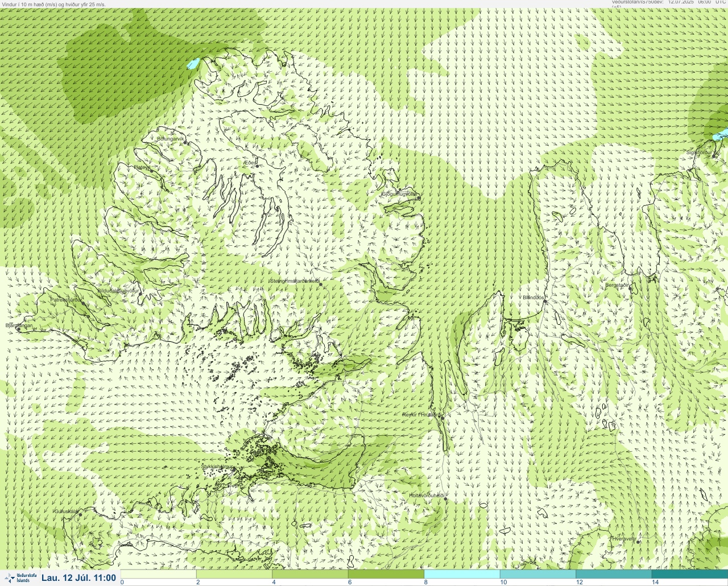Click legend scale number 8
The height and width of the screenshot is (586, 728).
[425, 582]
